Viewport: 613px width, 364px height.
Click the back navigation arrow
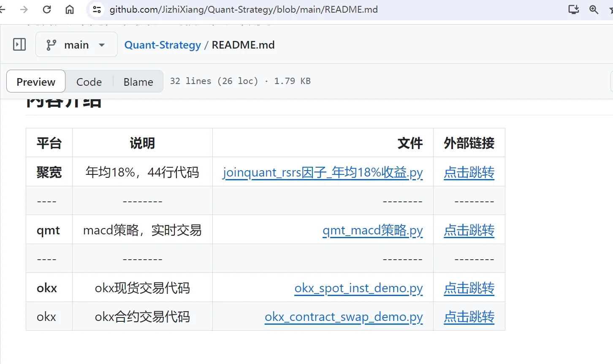(x=3, y=9)
